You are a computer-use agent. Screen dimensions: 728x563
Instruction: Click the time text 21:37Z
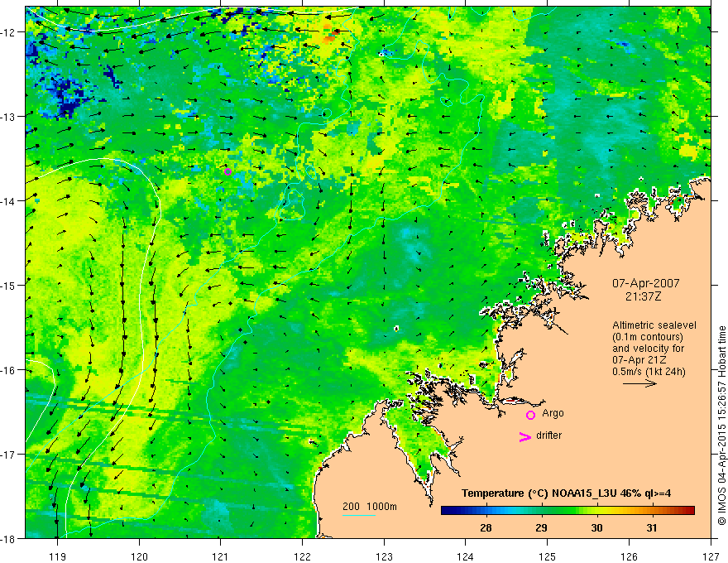643,296
